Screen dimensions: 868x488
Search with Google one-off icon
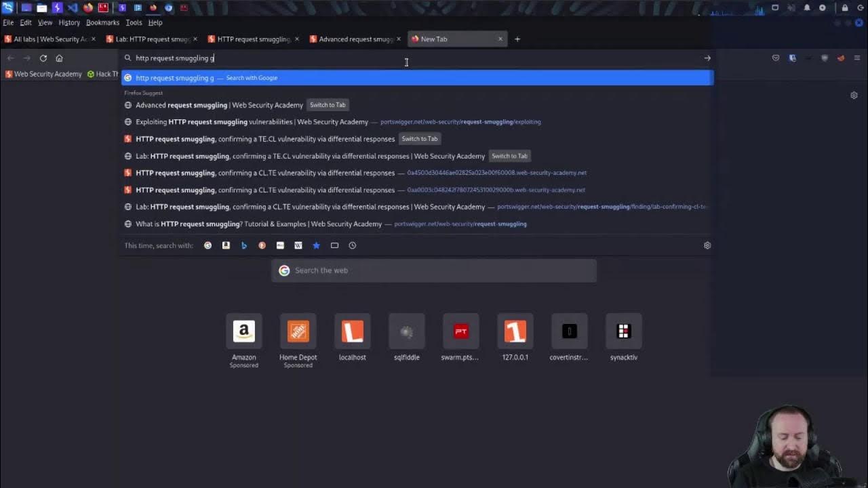208,245
